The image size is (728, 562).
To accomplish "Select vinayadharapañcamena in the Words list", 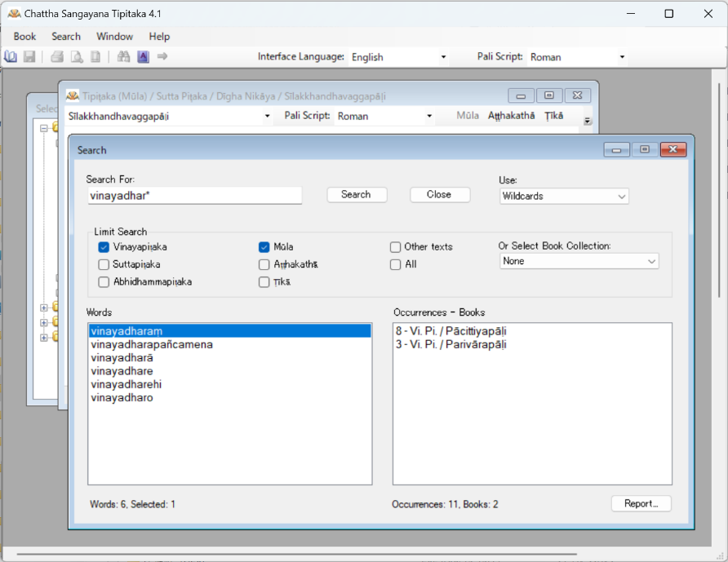I will [x=230, y=345].
